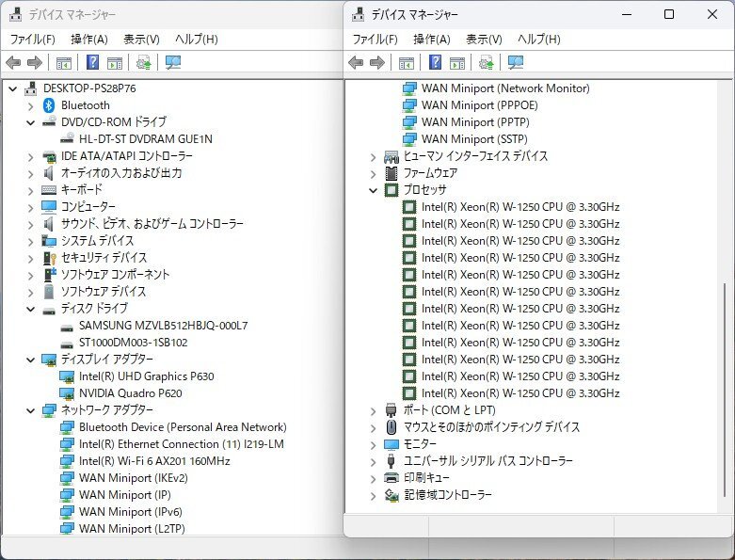The image size is (735, 560).
Task: Open ファイル(F) menu in right window
Action: [x=375, y=40]
